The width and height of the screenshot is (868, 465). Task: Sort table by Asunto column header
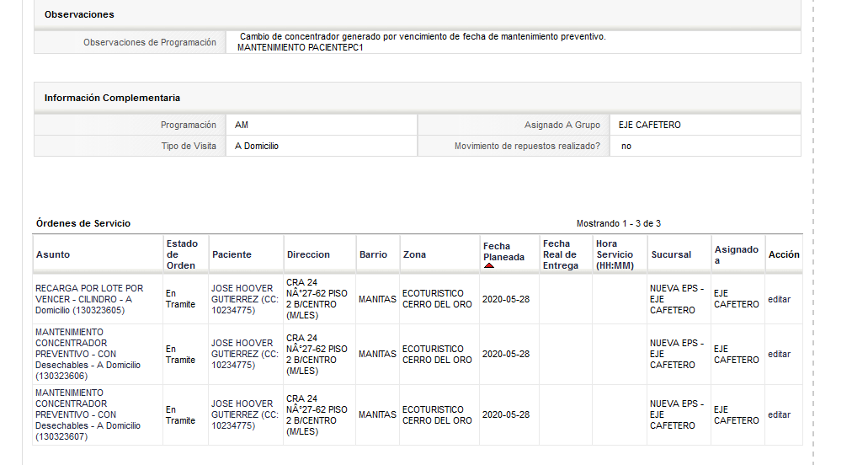click(53, 254)
